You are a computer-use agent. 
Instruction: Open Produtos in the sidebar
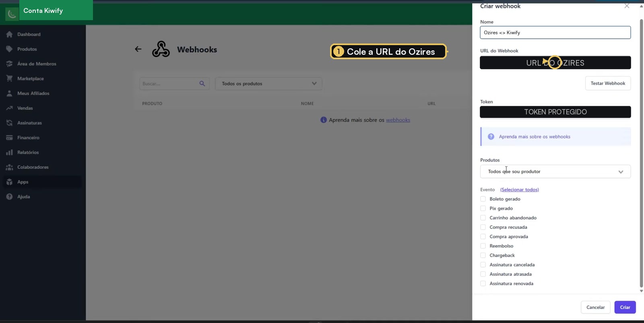point(27,49)
